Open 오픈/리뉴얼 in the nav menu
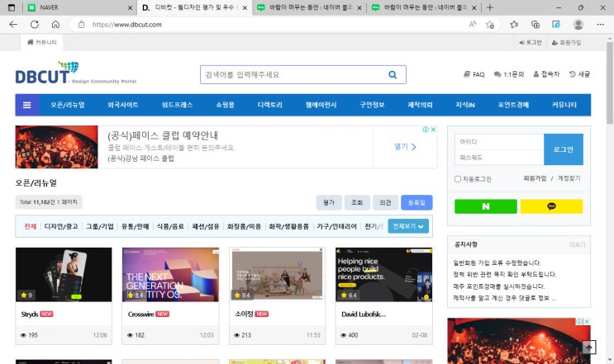 click(68, 105)
